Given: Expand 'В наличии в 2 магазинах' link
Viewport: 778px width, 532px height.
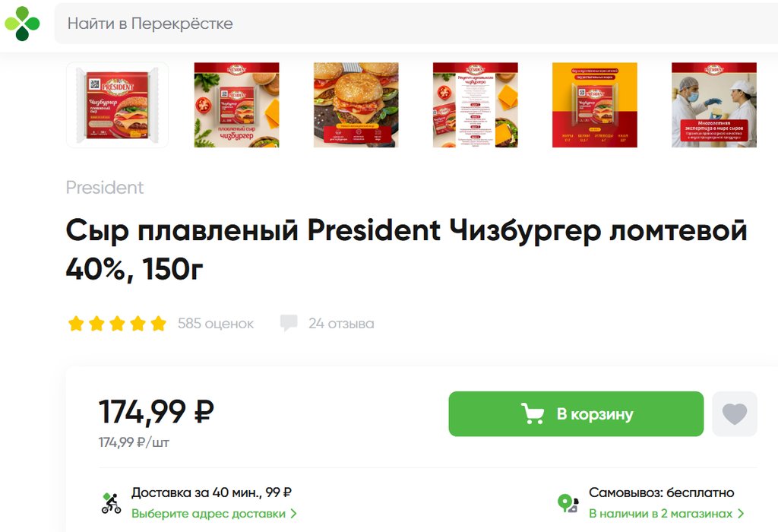Looking at the screenshot, I should click(x=666, y=514).
